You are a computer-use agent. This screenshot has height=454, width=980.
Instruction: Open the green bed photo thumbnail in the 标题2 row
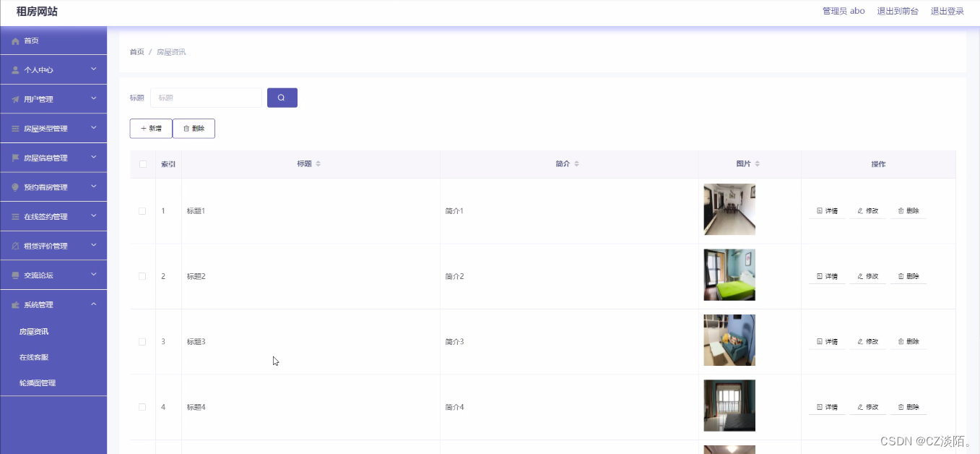coord(729,275)
